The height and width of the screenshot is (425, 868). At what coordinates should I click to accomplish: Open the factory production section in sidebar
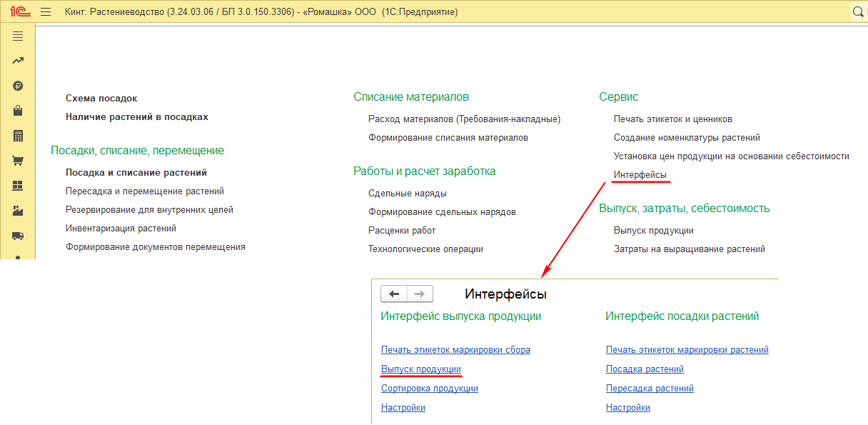18,211
